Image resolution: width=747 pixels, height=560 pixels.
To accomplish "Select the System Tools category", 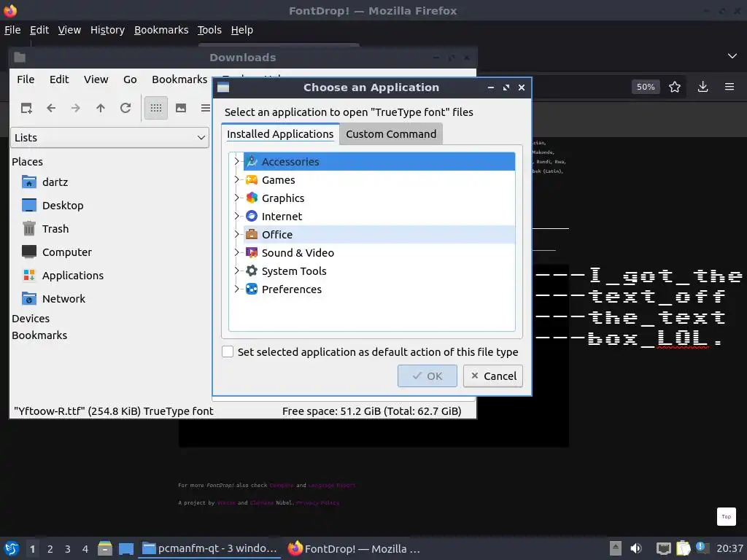I will click(379, 271).
